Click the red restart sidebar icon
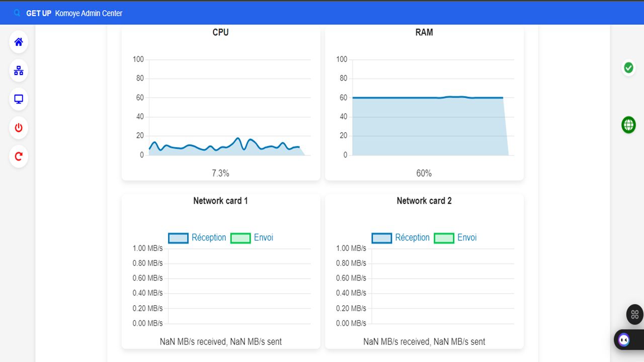This screenshot has width=644, height=362. coord(19,156)
